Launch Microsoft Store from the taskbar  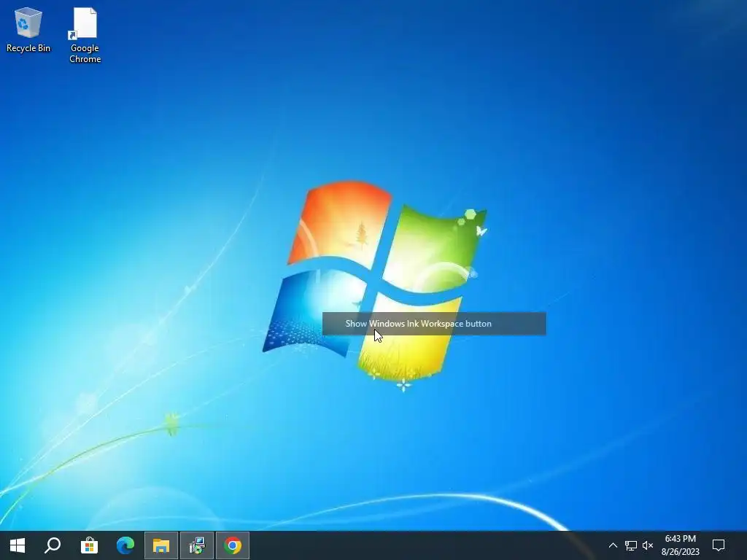[x=89, y=545]
